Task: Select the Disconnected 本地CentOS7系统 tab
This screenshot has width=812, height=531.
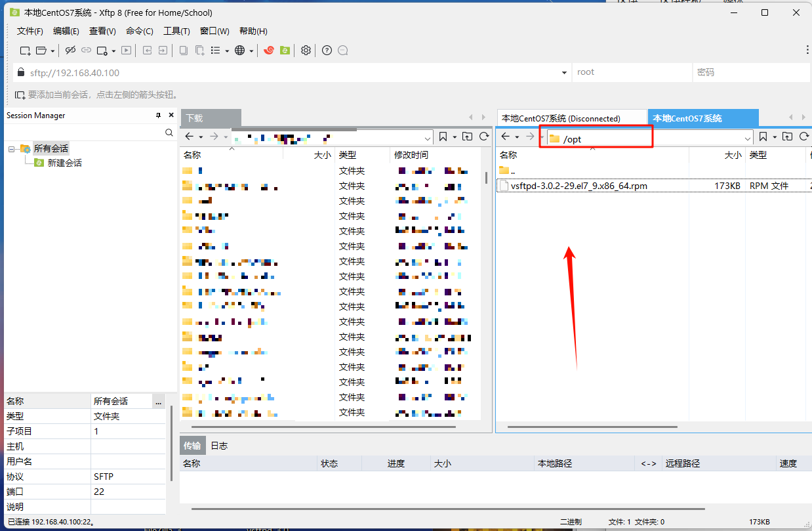Action: (x=561, y=118)
